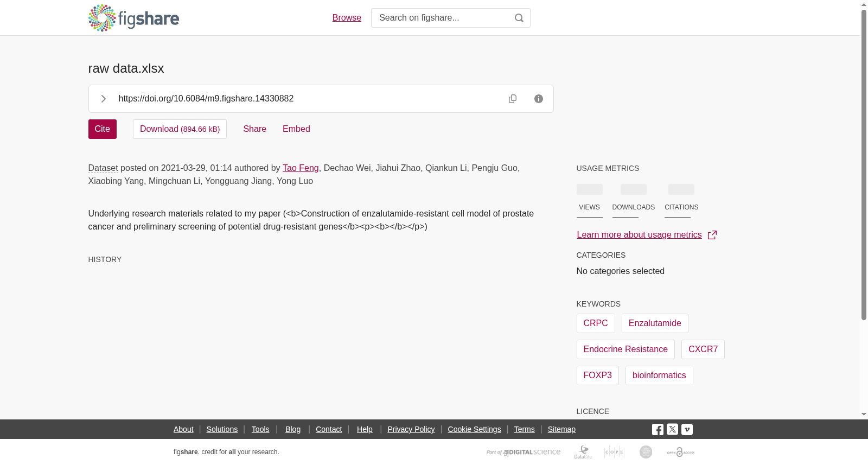Open author Tao Feng's profile
This screenshot has height=465, width=868.
click(x=301, y=168)
